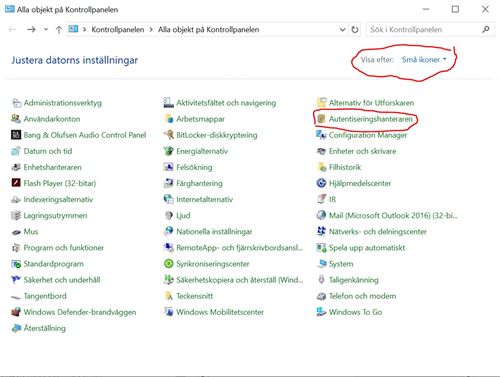500x377 pixels.
Task: Click the Kontrollpanelen breadcrumb
Action: [118, 30]
